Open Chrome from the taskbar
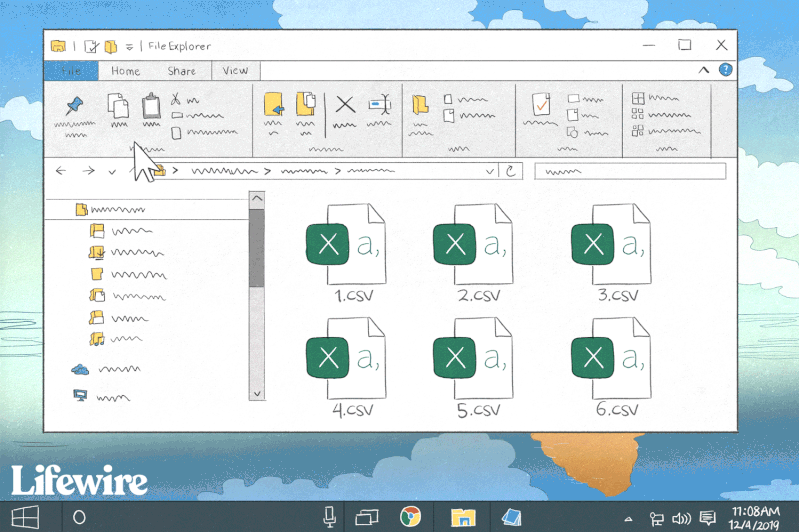 click(410, 517)
